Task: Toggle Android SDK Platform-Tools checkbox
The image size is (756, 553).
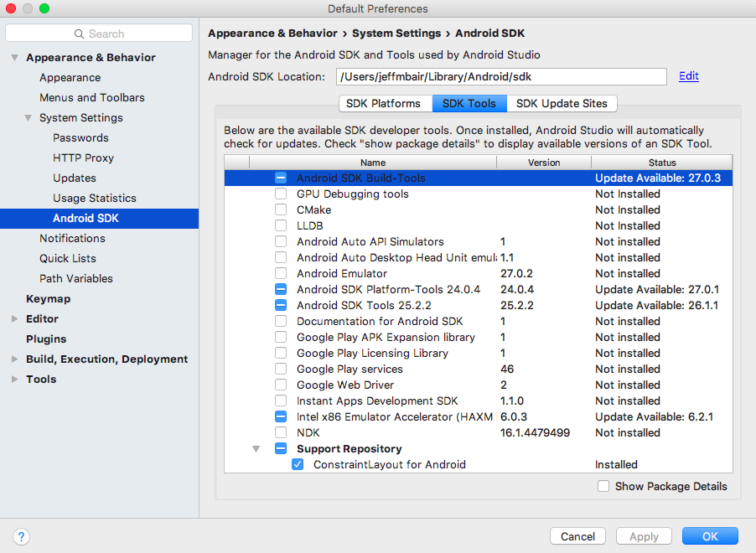Action: [x=281, y=289]
